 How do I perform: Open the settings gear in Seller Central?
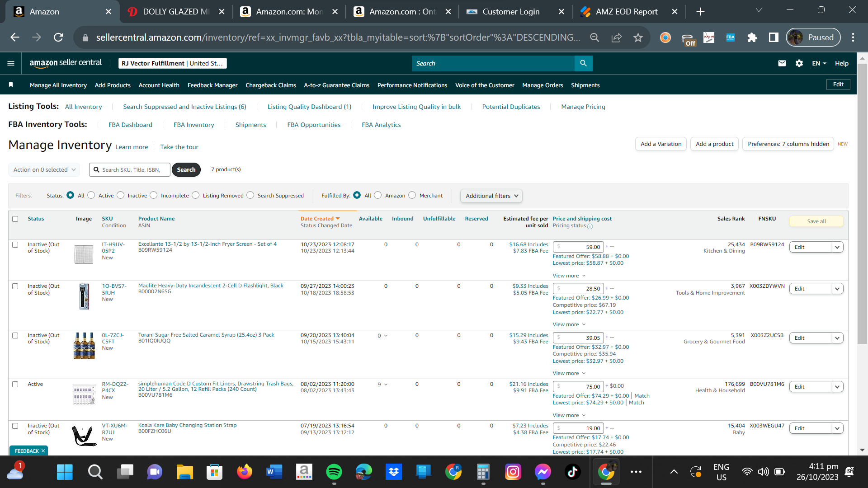pyautogui.click(x=799, y=63)
